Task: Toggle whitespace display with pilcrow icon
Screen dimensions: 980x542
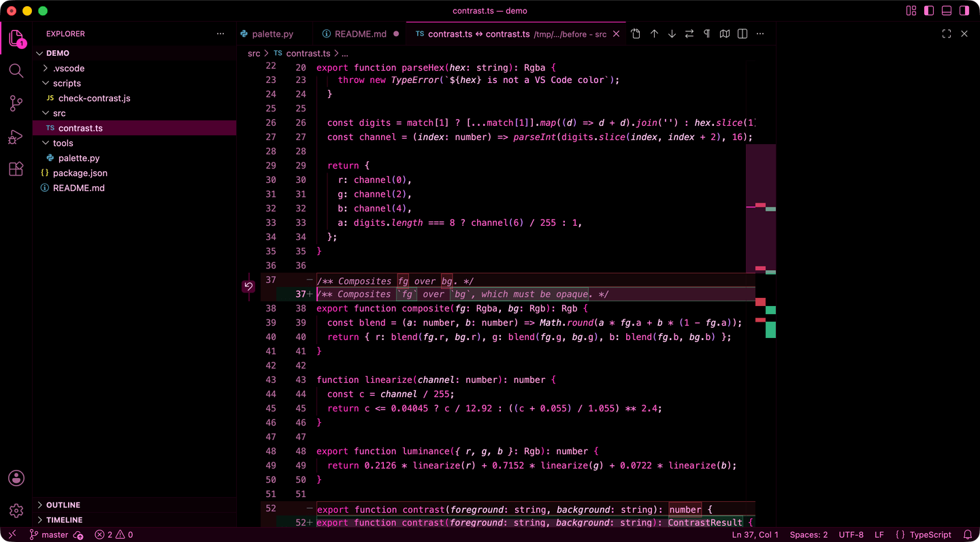Action: pos(707,33)
